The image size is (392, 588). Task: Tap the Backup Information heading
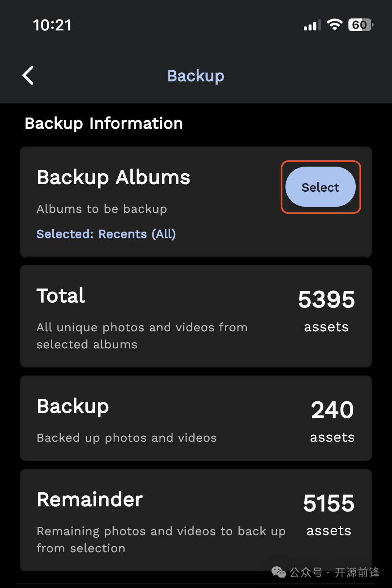pyautogui.click(x=104, y=123)
